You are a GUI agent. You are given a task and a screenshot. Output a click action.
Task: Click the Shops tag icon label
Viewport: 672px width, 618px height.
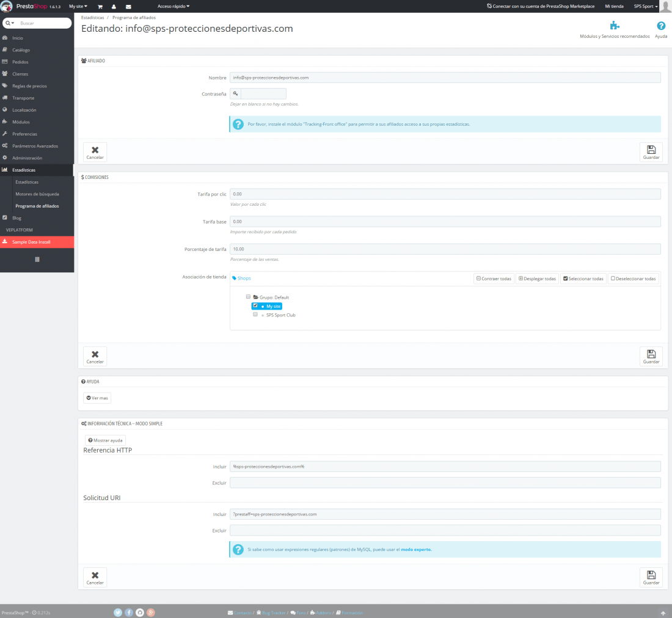241,278
